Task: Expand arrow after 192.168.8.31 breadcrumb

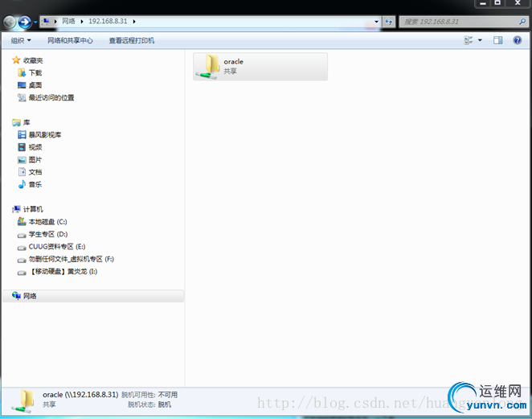Action: tap(134, 22)
